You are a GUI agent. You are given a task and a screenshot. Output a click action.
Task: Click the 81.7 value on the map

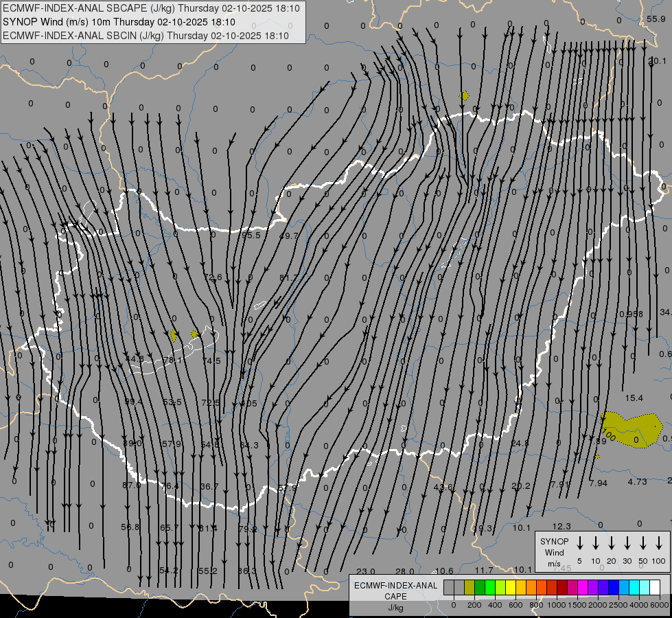point(288,278)
